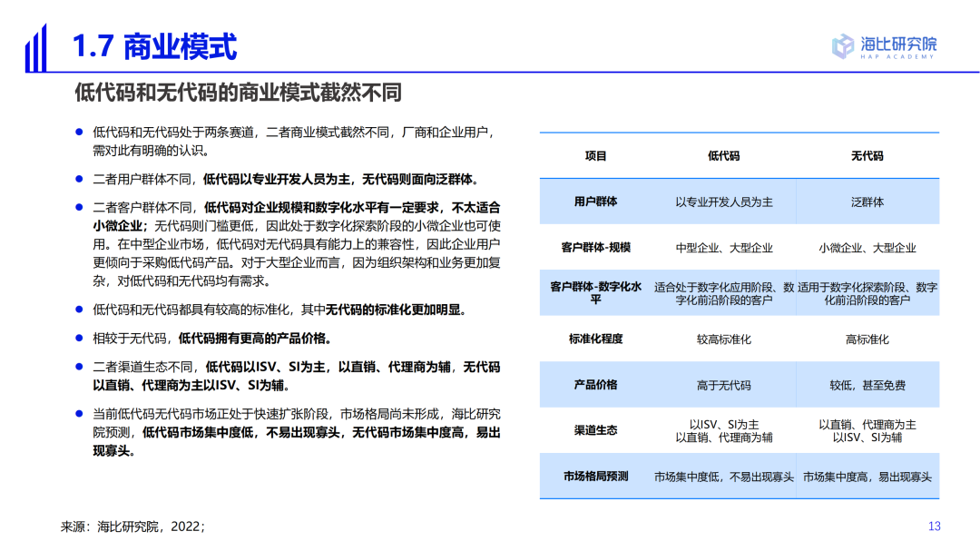Click the bullet starting 当前低代码无代码市场
The image size is (980, 551).
tap(296, 432)
